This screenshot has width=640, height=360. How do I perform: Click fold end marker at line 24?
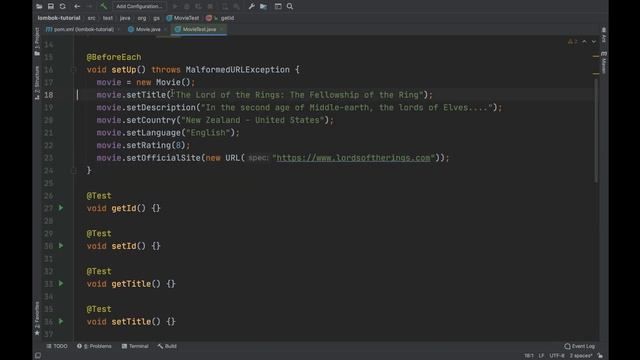coord(74,170)
